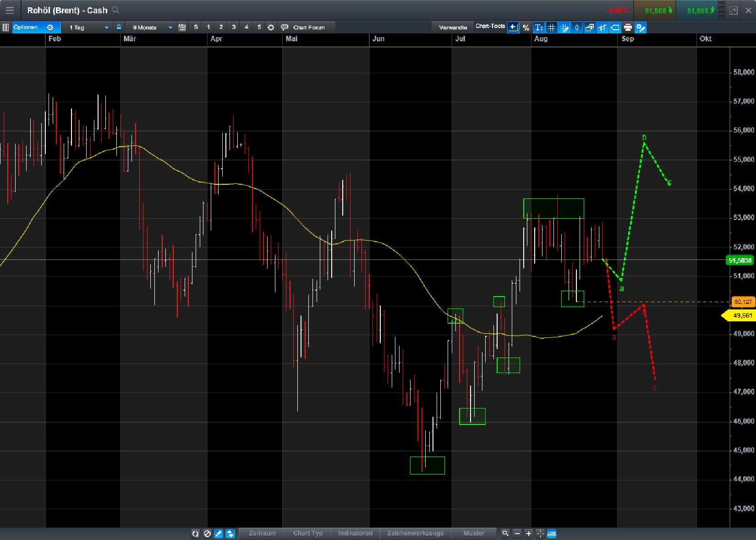This screenshot has width=756, height=540.
Task: Click the Verwandte button
Action: [x=453, y=27]
